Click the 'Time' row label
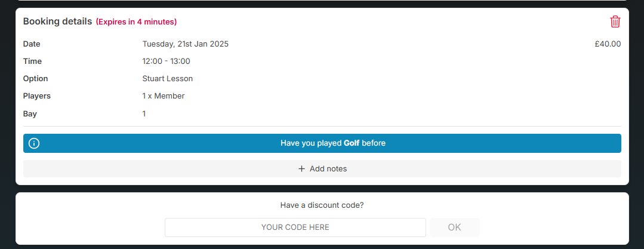644x249 pixels. point(32,61)
